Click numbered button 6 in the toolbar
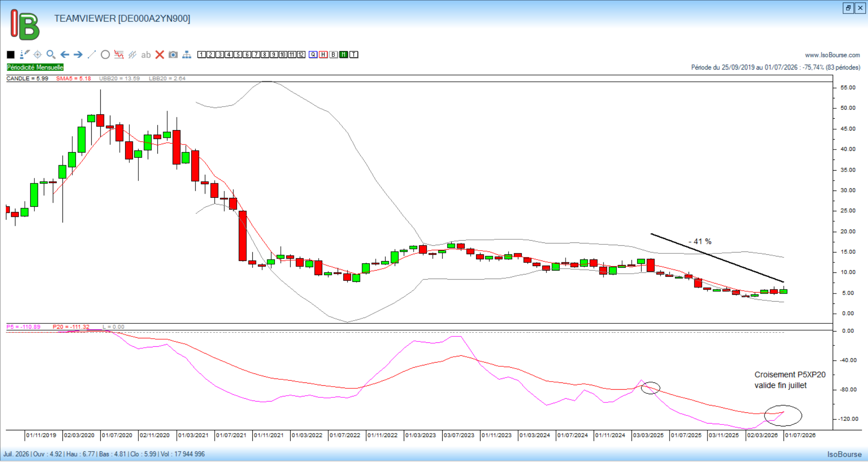The height and width of the screenshot is (462, 868). click(247, 55)
